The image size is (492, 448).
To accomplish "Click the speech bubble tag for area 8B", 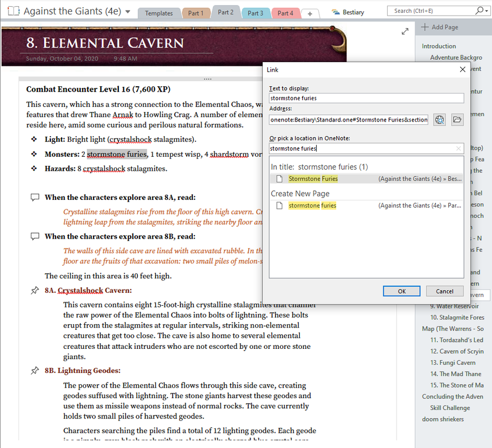I will (x=35, y=236).
